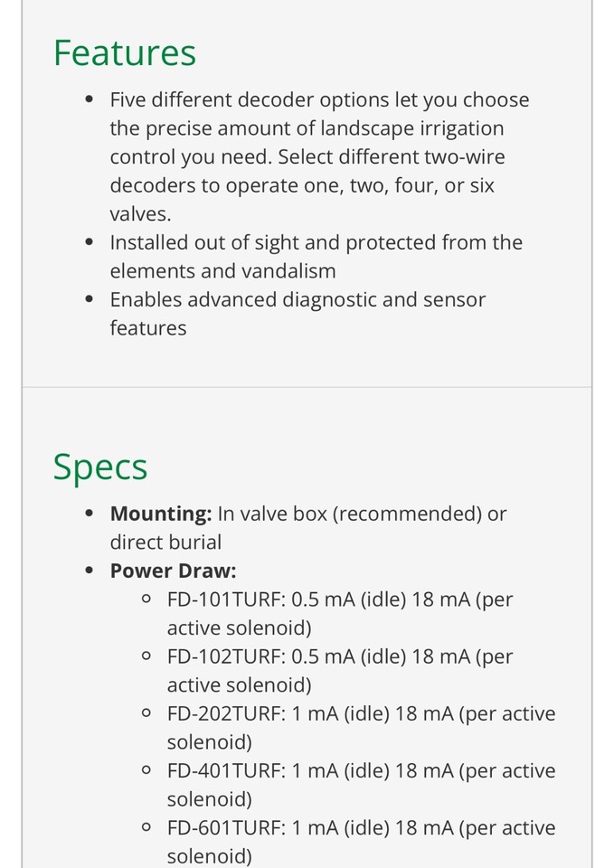
Task: Click the bold 'Mounting:' label
Action: 160,514
